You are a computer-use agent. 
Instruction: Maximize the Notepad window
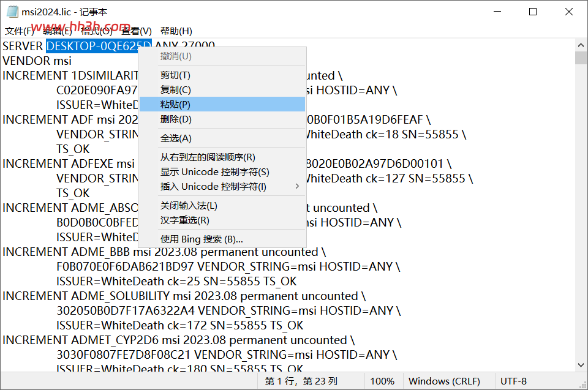click(532, 12)
